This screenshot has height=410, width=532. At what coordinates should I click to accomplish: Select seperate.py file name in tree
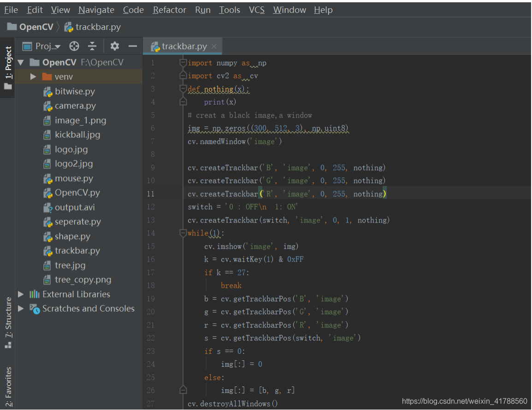tap(78, 222)
